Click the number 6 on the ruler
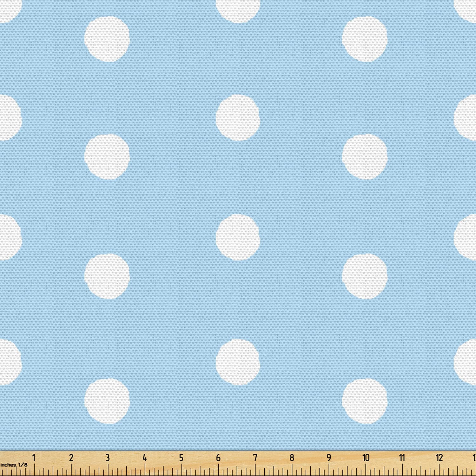Viewport: 476px width, 476px height. click(218, 458)
